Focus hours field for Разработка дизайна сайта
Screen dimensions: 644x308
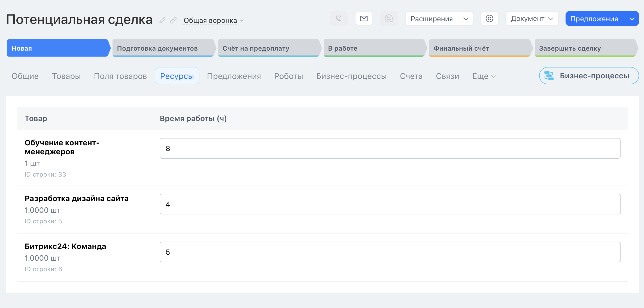pyautogui.click(x=390, y=204)
